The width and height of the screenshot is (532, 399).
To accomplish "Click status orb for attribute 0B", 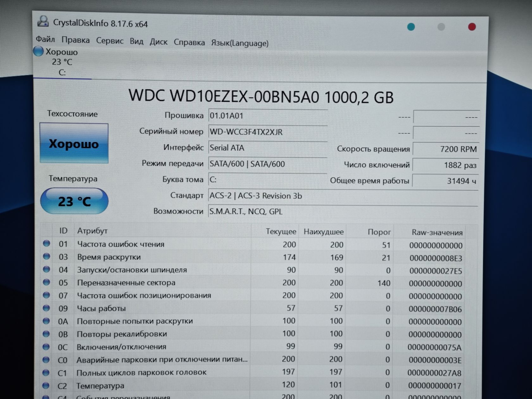I will (46, 334).
